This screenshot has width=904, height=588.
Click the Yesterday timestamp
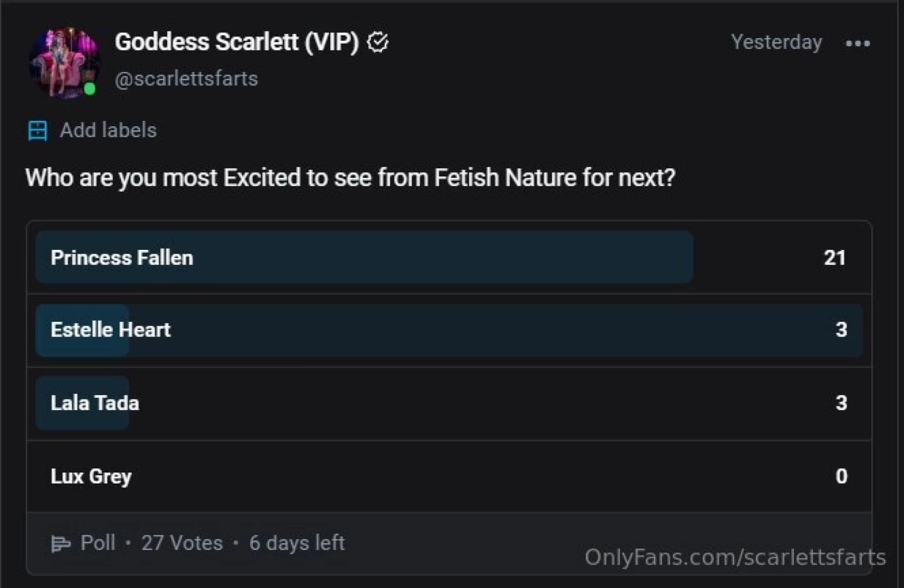click(776, 42)
